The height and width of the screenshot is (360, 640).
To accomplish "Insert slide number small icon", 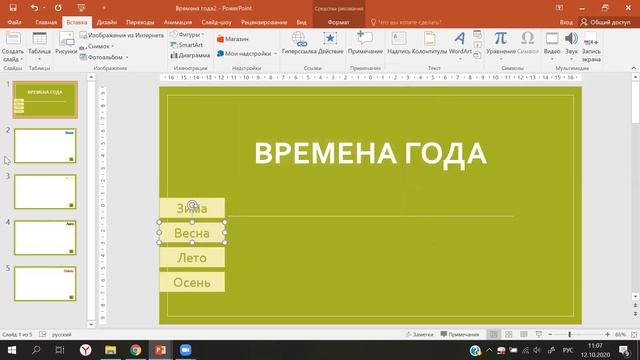I will click(478, 44).
